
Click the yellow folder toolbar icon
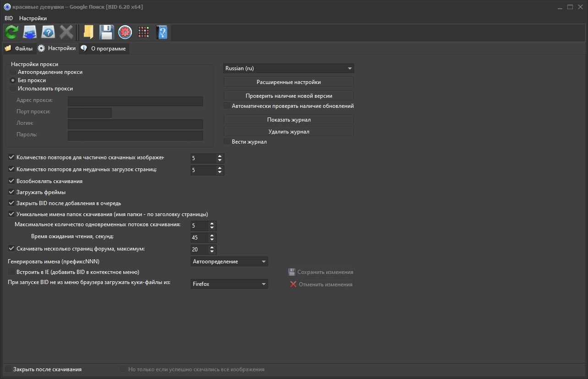[88, 32]
